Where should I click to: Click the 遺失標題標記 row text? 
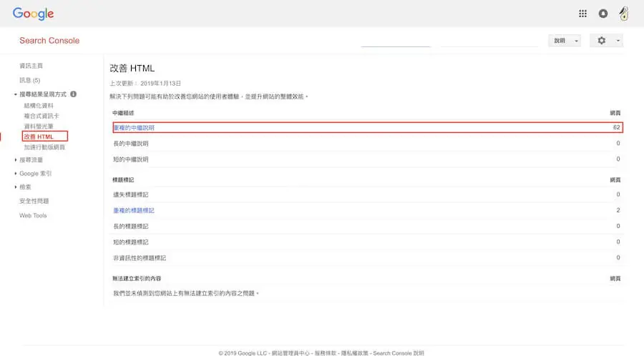131,194
